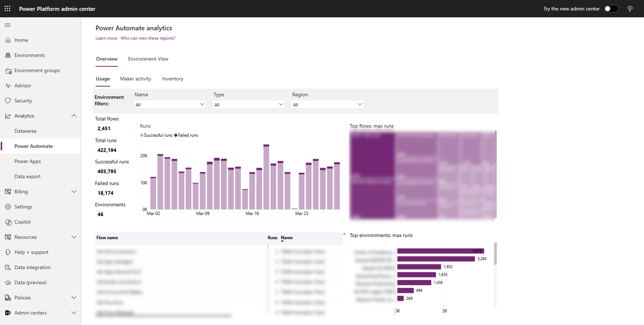Collapse the navigation hamburger menu
644x325 pixels.
pos(8,25)
